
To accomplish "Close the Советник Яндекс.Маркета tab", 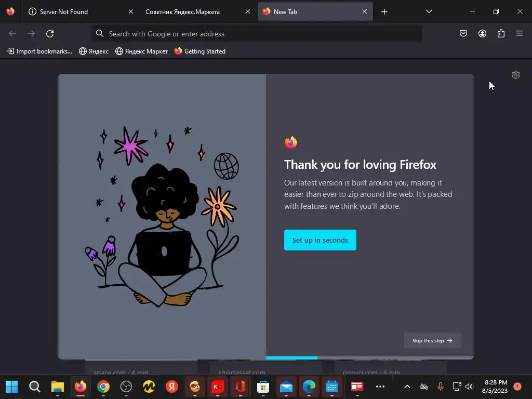I will [248, 11].
